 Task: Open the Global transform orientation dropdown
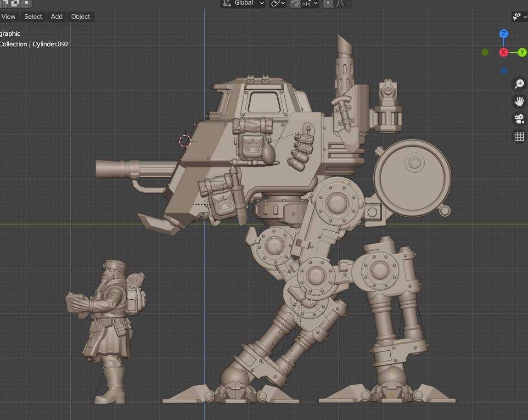(x=243, y=3)
